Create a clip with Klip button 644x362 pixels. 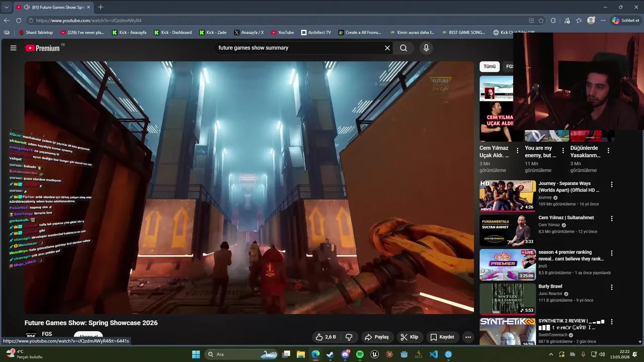click(x=410, y=337)
